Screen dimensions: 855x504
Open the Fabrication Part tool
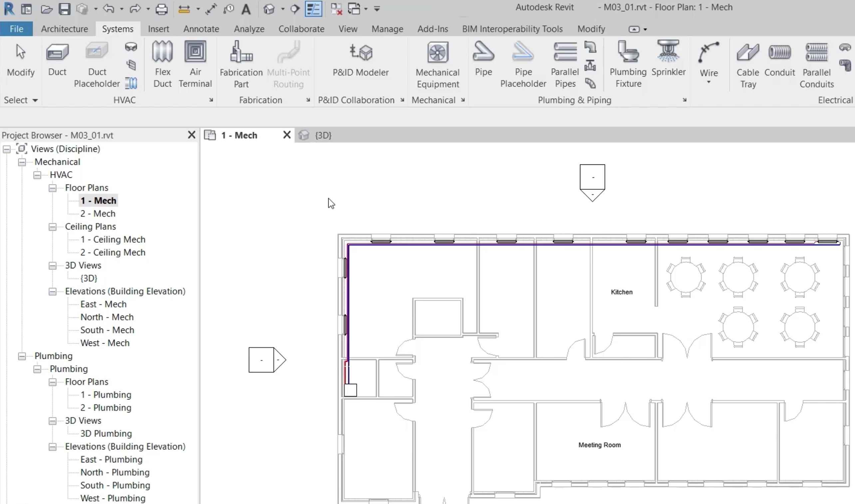(241, 65)
